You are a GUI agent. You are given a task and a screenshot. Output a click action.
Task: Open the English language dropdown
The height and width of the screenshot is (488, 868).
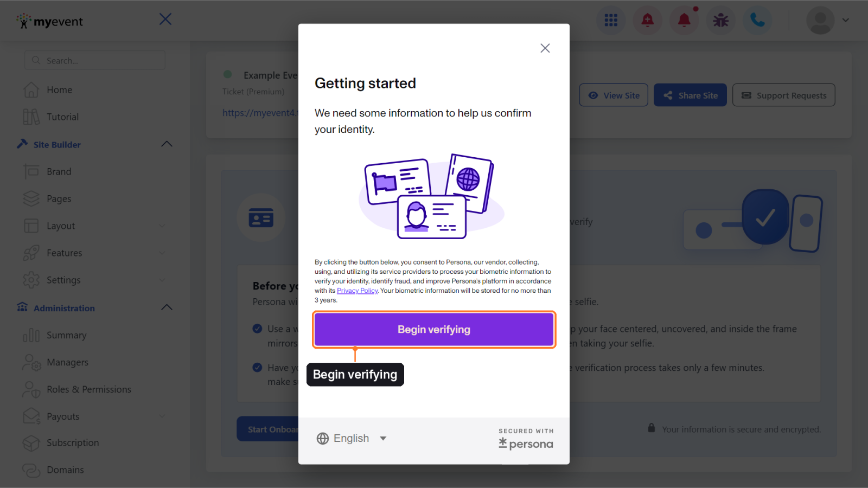[x=352, y=438]
